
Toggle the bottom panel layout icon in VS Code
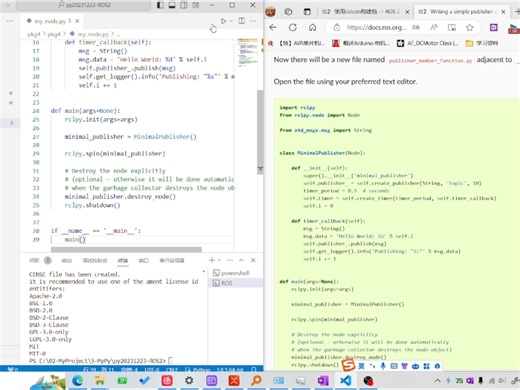click(x=172, y=5)
